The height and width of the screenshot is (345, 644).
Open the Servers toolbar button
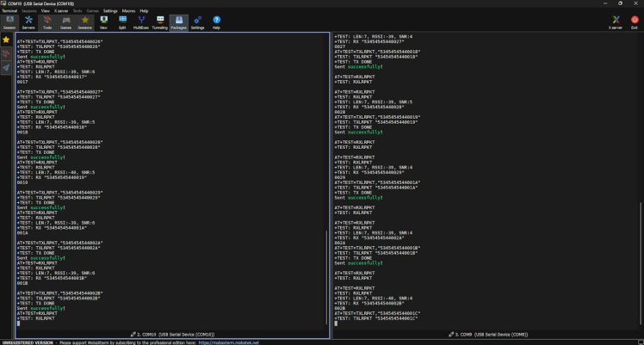pyautogui.click(x=28, y=22)
